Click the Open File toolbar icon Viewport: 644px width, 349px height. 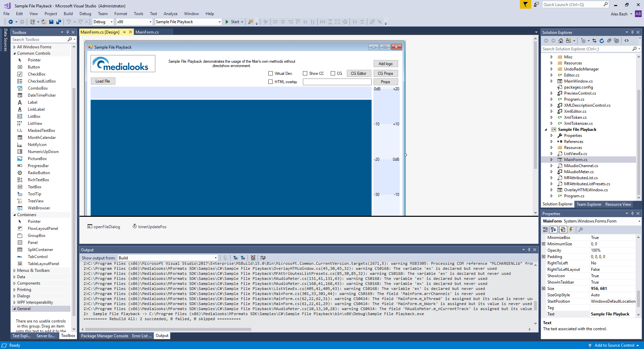point(44,22)
